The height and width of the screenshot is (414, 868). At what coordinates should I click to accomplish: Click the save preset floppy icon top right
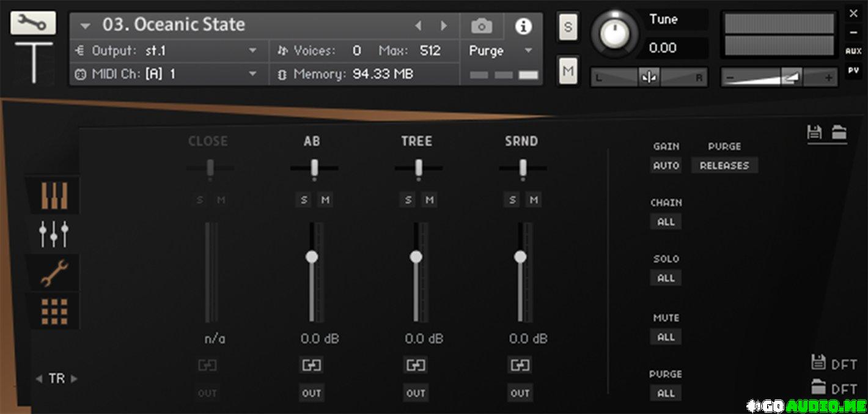[x=814, y=132]
